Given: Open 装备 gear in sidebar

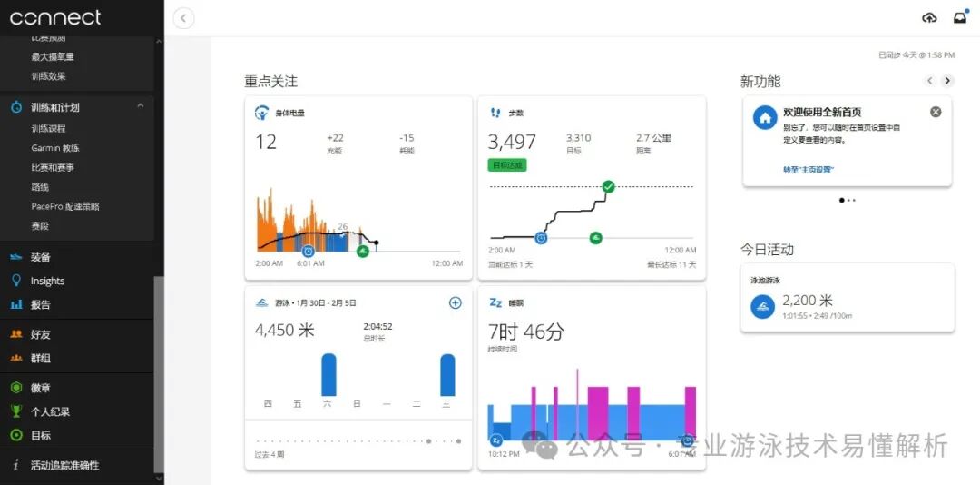Looking at the screenshot, I should tap(41, 257).
